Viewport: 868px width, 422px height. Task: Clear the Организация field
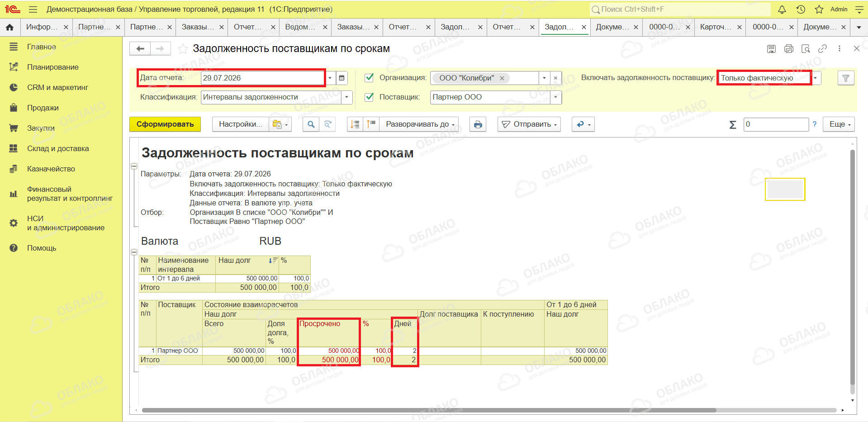tap(555, 78)
